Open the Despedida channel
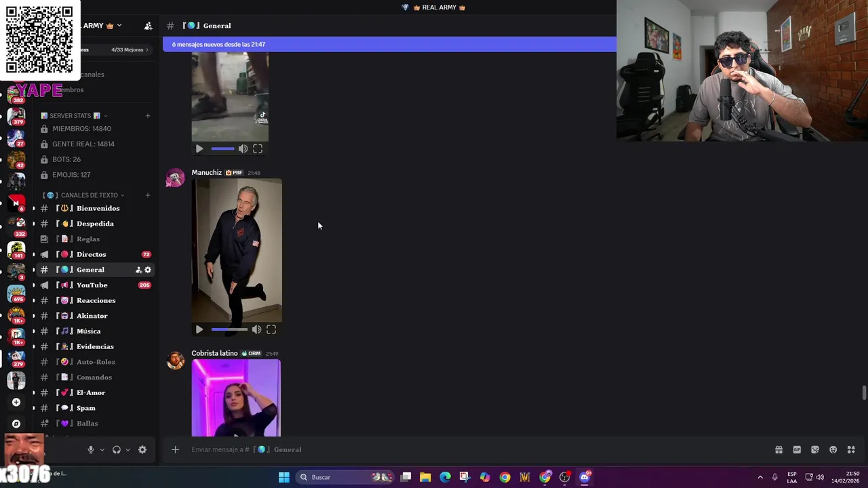This screenshot has width=868, height=488. point(94,224)
